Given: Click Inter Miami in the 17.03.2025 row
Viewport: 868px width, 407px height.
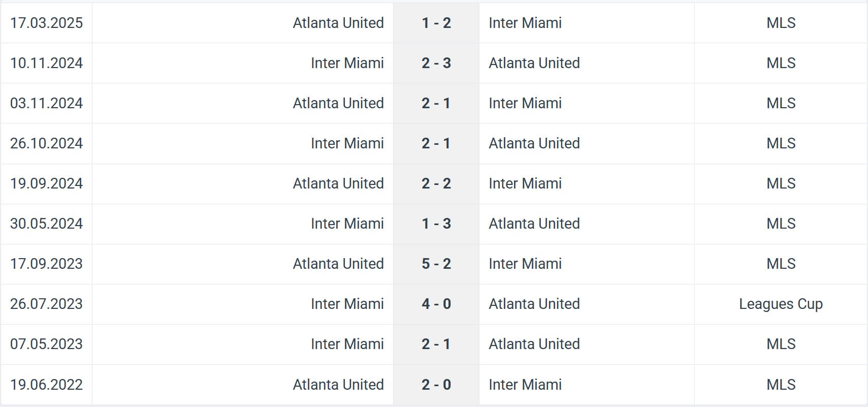Looking at the screenshot, I should (x=525, y=23).
